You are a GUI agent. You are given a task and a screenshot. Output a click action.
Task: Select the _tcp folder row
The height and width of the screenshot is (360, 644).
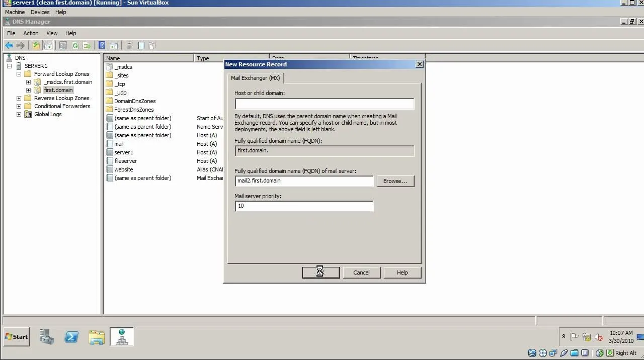(x=120, y=84)
